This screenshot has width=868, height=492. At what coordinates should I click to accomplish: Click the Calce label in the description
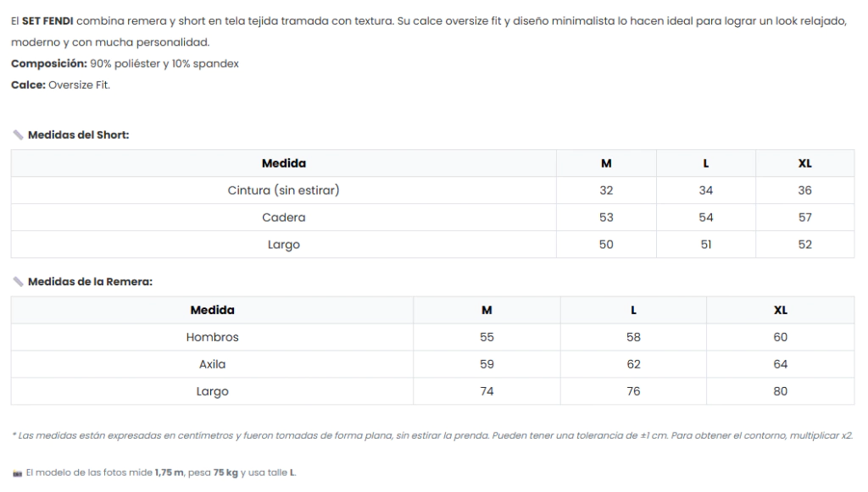click(x=28, y=85)
